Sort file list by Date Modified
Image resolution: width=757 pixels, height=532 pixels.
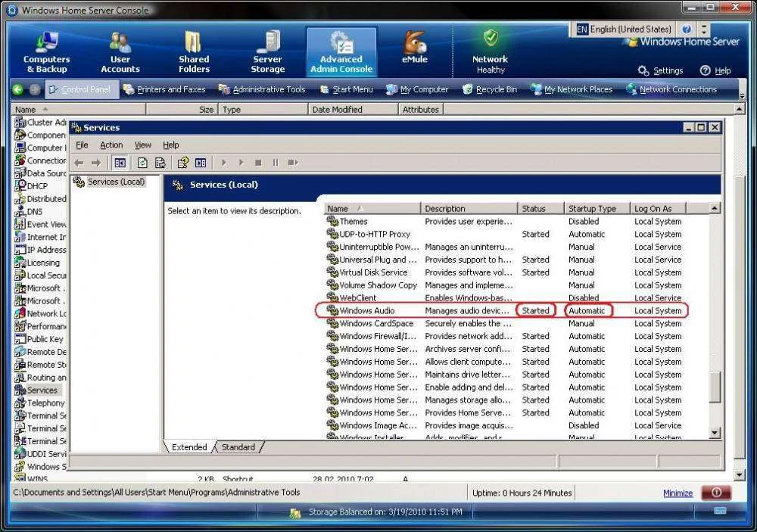tap(354, 110)
